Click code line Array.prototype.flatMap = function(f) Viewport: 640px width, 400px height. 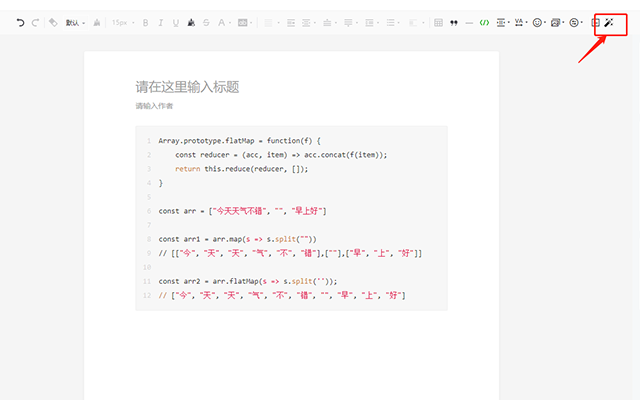pyautogui.click(x=240, y=141)
